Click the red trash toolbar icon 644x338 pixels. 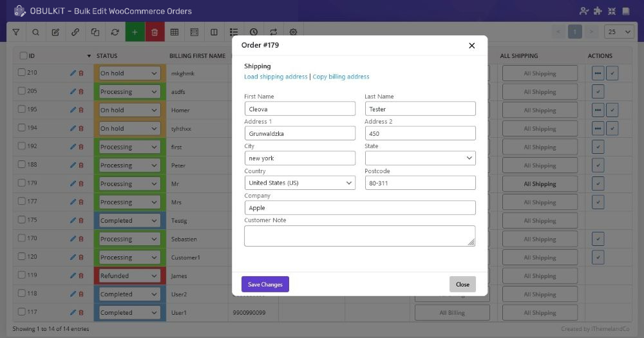point(155,32)
